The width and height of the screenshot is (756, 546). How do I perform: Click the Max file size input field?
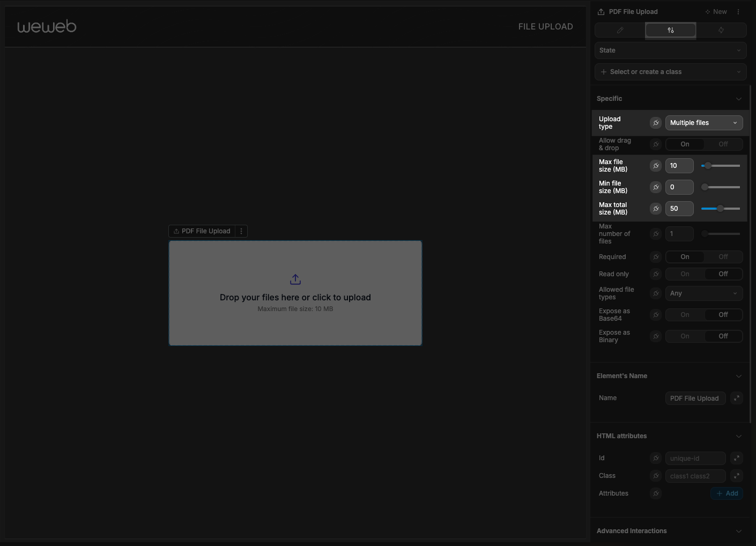click(679, 166)
